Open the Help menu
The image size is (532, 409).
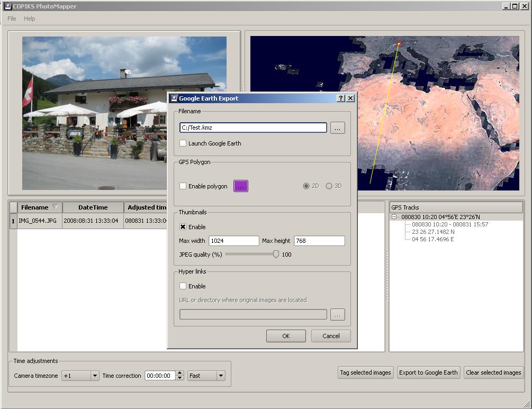click(x=30, y=19)
